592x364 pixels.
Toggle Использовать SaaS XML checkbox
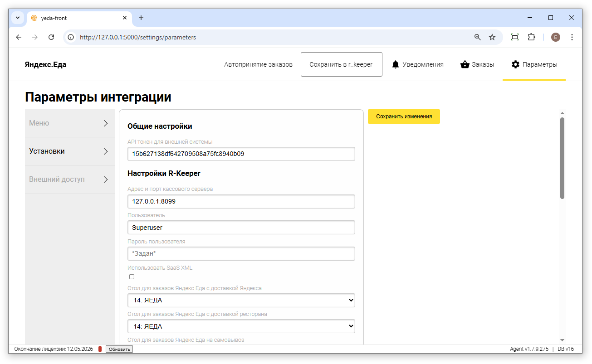pos(132,277)
